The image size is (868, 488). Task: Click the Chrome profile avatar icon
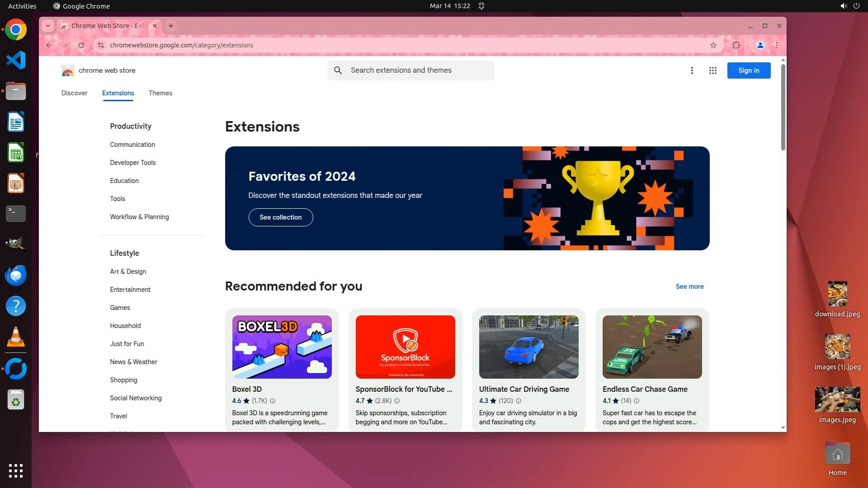tap(760, 45)
